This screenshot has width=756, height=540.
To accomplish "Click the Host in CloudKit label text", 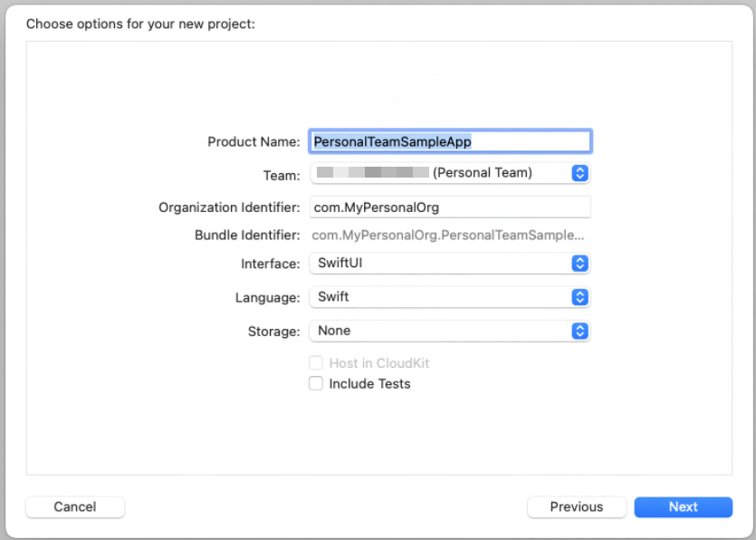I will coord(378,363).
